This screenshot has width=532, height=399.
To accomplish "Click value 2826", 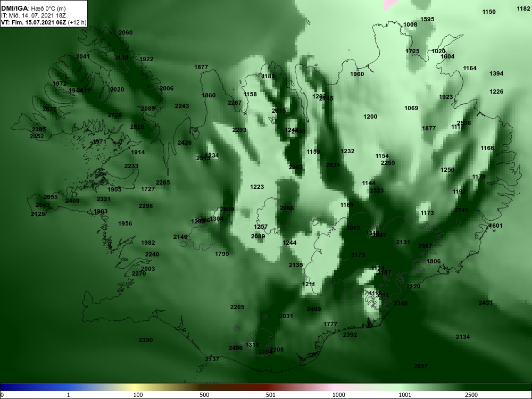I will pos(137,127).
